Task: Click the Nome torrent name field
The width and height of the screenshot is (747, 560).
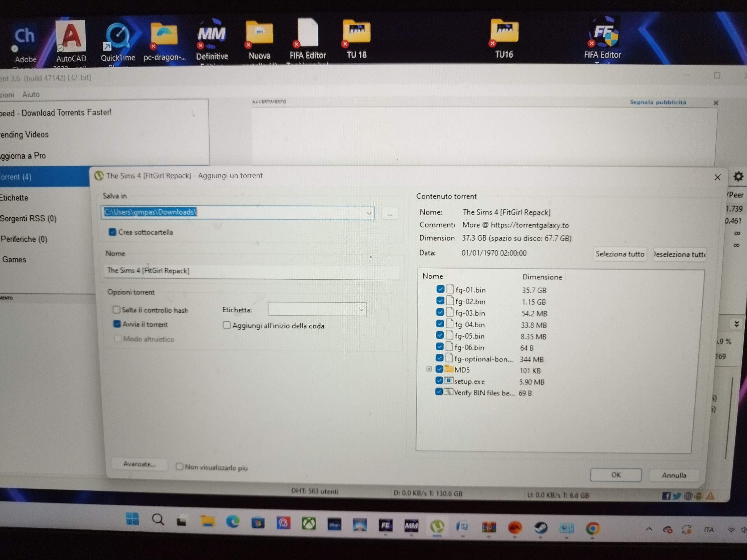Action: pos(252,271)
